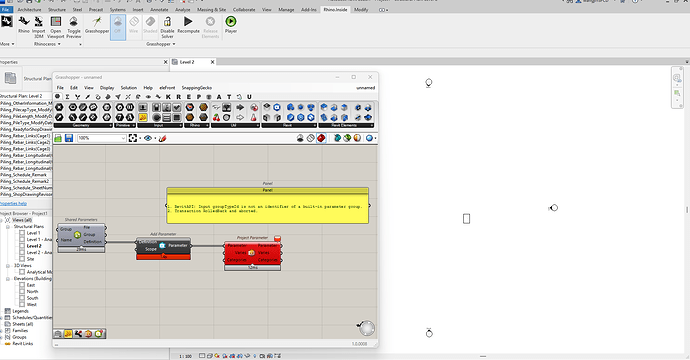The width and height of the screenshot is (690, 360).
Task: Select the U component tab in Grasshopper
Action: [x=249, y=97]
